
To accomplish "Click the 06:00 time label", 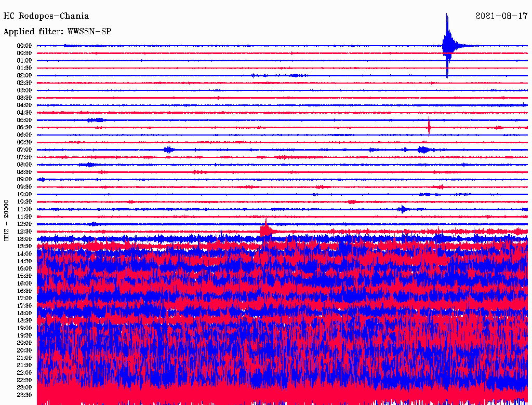I will (x=24, y=135).
